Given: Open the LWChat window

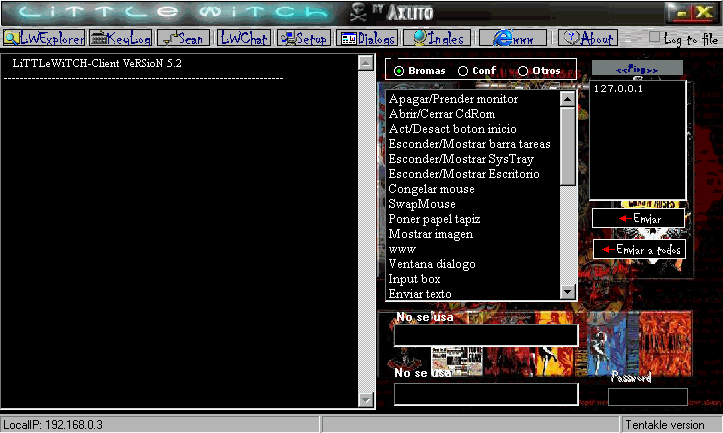Looking at the screenshot, I should (244, 38).
